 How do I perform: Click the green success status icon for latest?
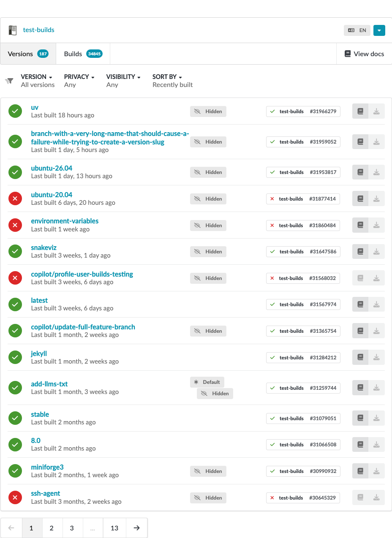(x=15, y=304)
